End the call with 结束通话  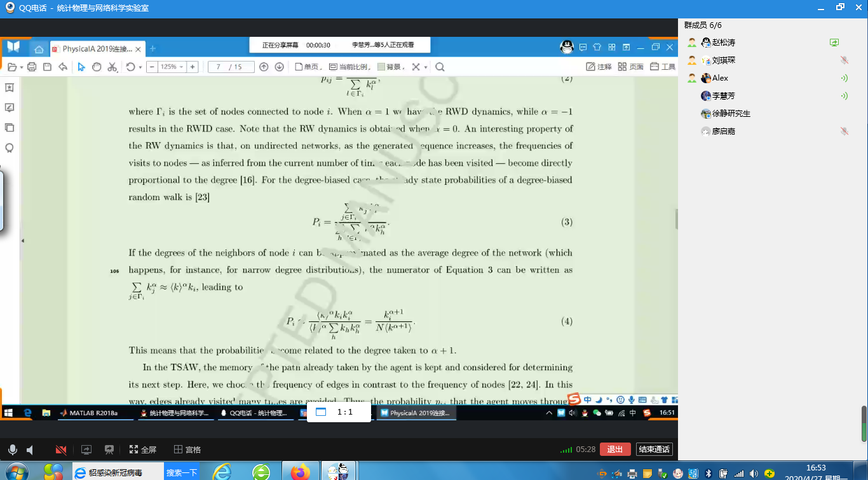(654, 449)
